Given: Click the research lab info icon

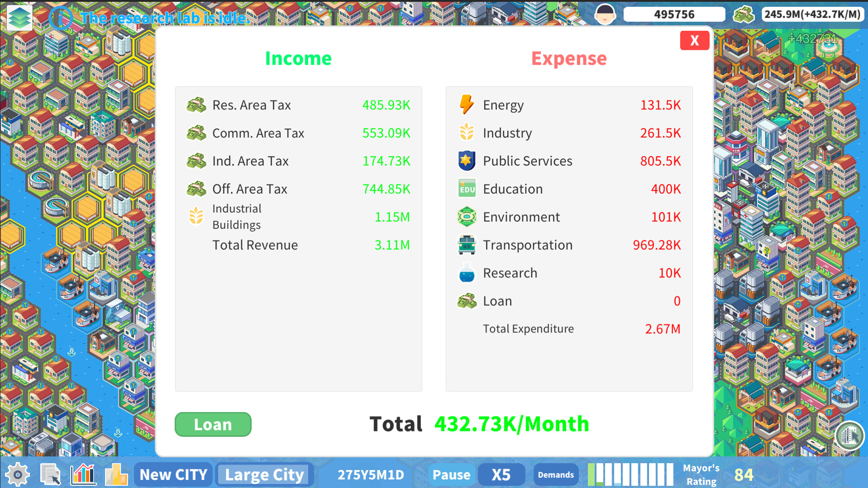Looking at the screenshot, I should click(x=60, y=18).
